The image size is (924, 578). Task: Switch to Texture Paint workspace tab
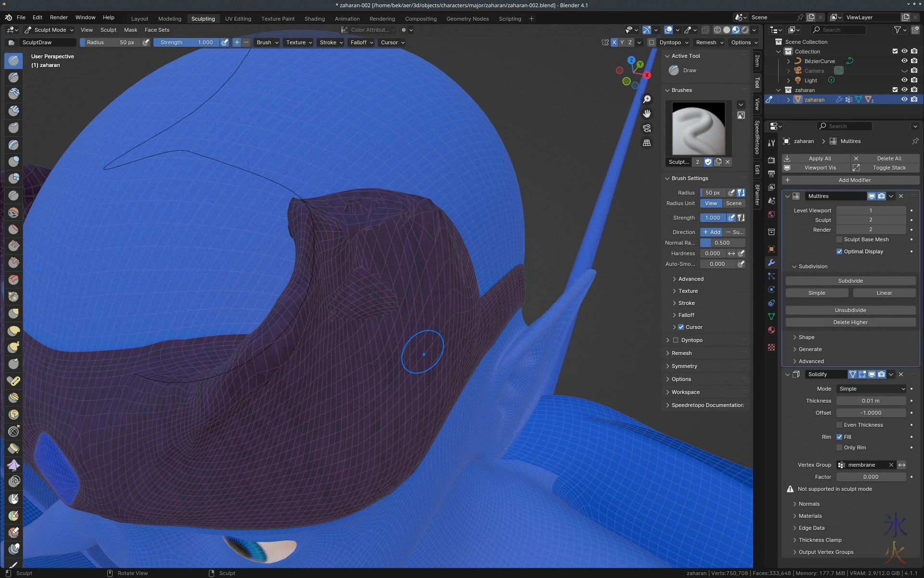click(278, 19)
